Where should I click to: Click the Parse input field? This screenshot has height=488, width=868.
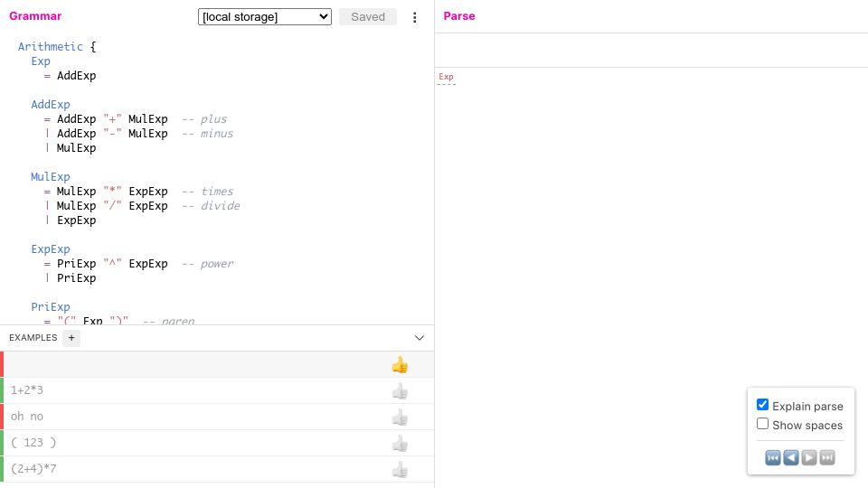pos(651,51)
